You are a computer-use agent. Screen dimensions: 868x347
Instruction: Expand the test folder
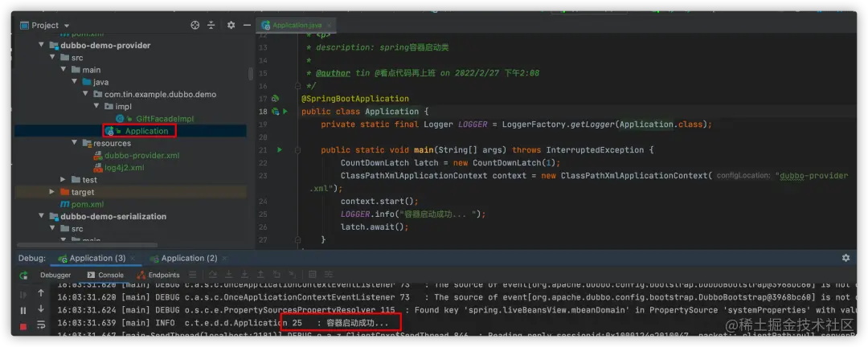tap(63, 180)
